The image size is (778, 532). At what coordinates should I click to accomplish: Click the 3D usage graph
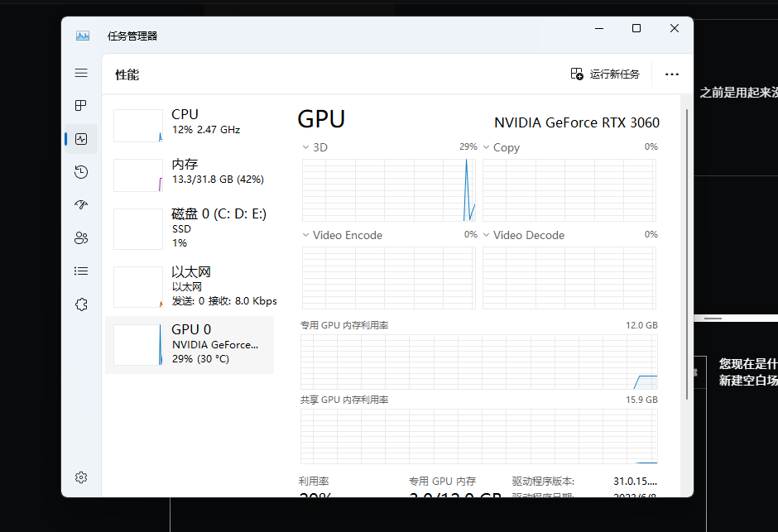click(x=389, y=190)
